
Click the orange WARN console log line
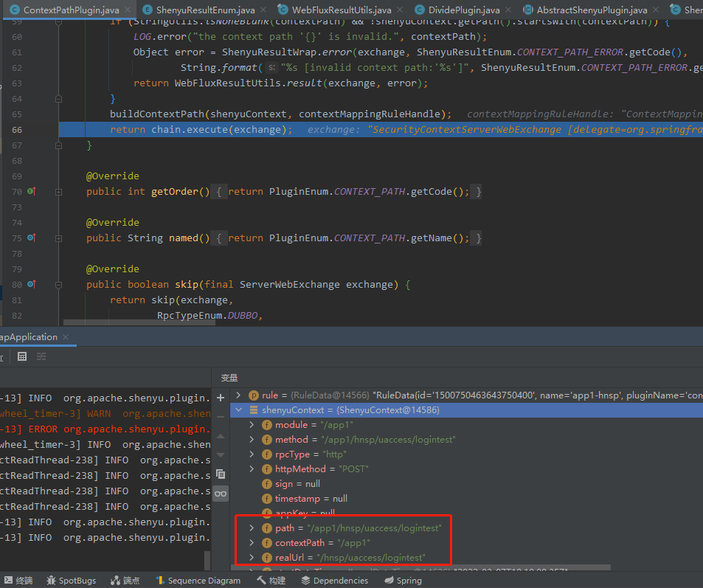point(105,414)
